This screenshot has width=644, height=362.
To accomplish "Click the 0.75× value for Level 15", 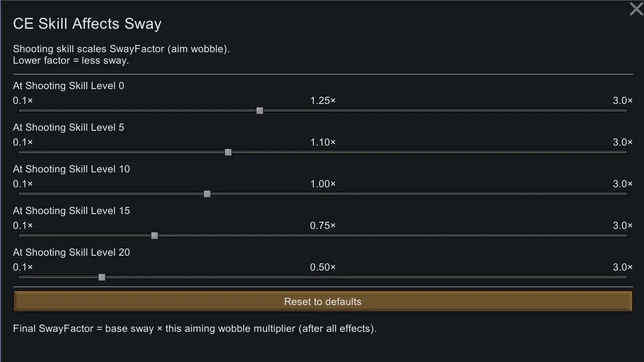I will point(323,226).
